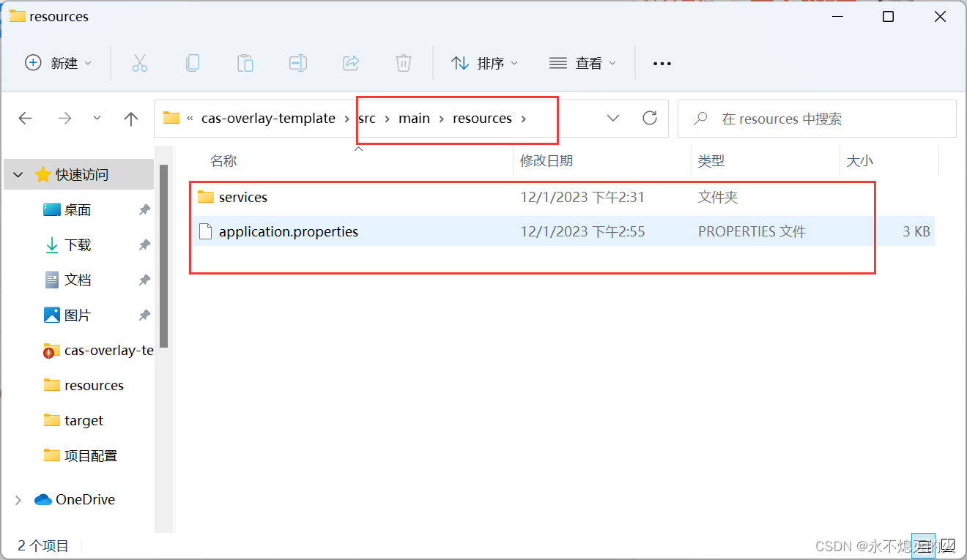Open 桌面 in quick access
The image size is (967, 560).
coord(77,210)
